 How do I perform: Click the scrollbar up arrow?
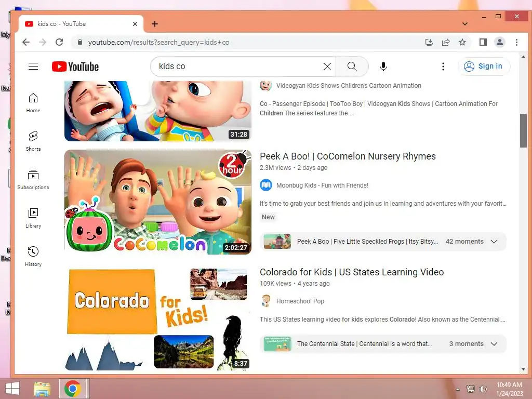coord(523,57)
